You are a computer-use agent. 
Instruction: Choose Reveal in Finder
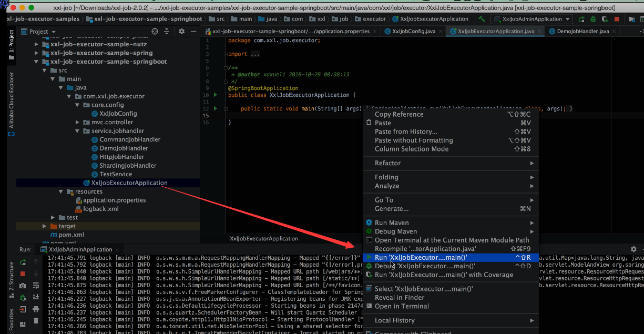pos(450,297)
